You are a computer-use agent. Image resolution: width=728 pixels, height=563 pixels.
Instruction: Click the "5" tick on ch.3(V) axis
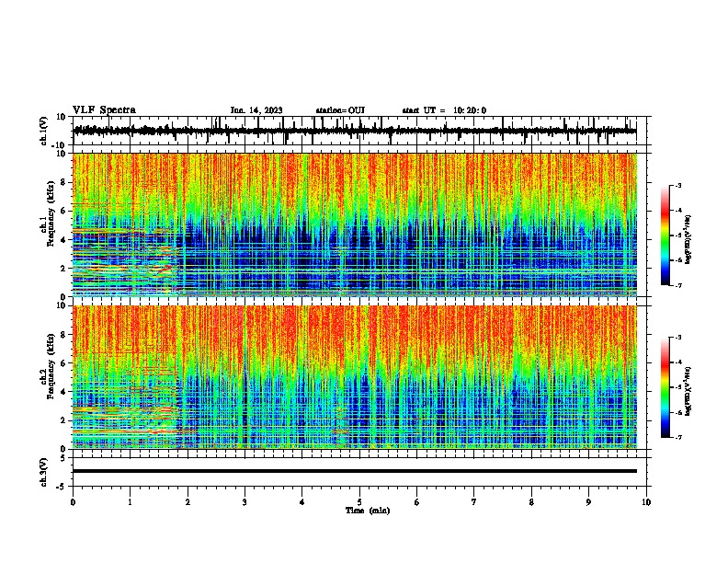pos(63,457)
